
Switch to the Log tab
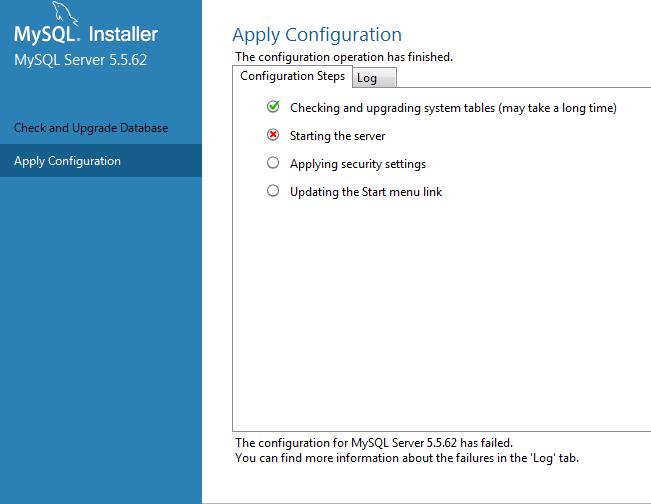point(374,78)
